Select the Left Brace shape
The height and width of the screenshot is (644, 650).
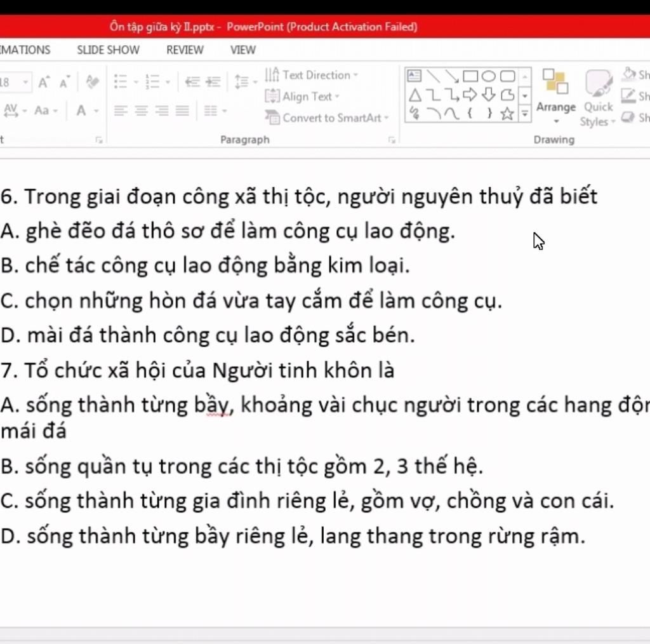[x=470, y=113]
